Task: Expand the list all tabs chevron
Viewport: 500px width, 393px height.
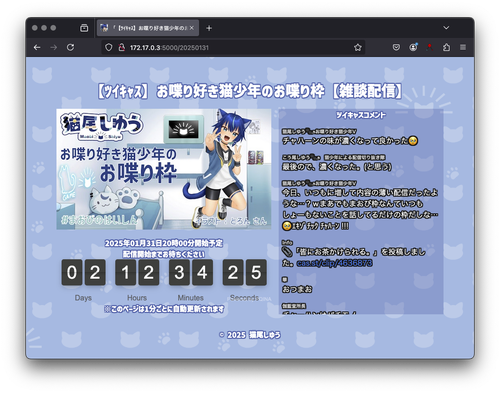Action: tap(446, 28)
